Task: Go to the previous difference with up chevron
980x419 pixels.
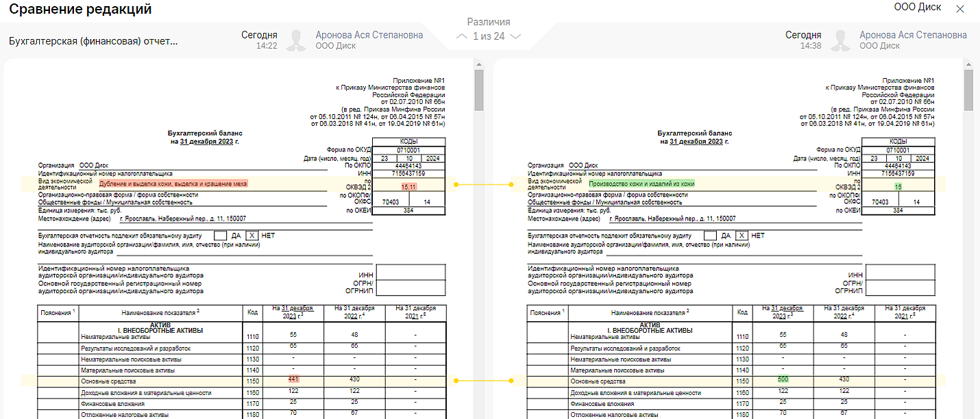Action: pos(462,36)
